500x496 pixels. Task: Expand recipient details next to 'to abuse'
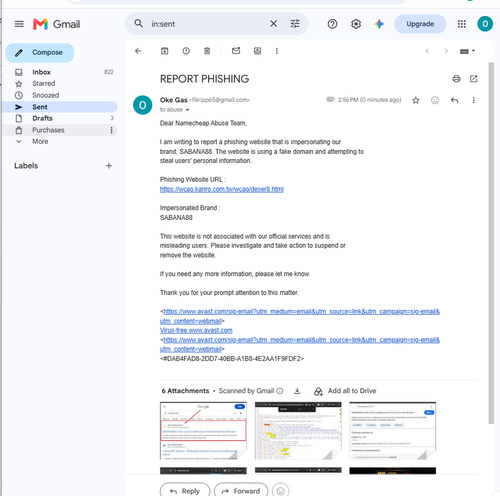[x=187, y=110]
